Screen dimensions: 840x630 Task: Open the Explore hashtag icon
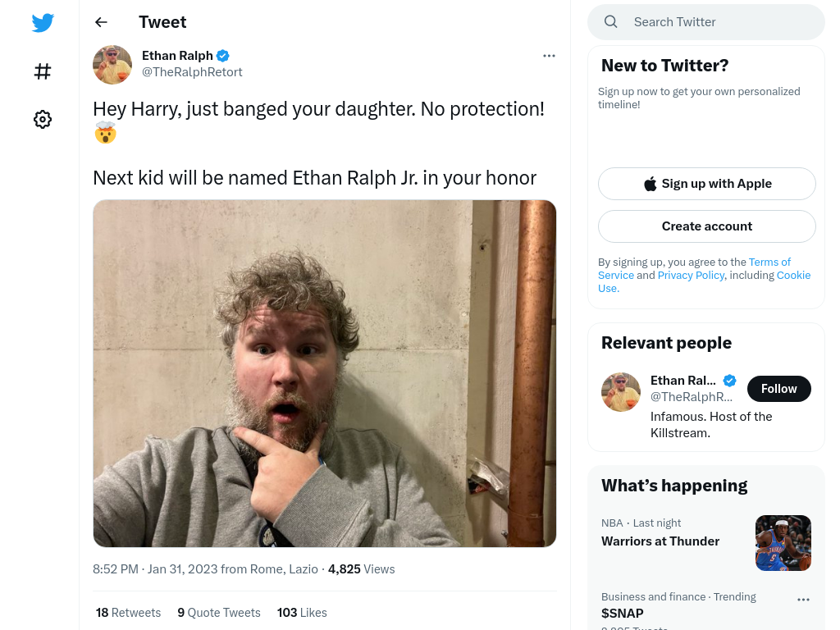pyautogui.click(x=43, y=71)
